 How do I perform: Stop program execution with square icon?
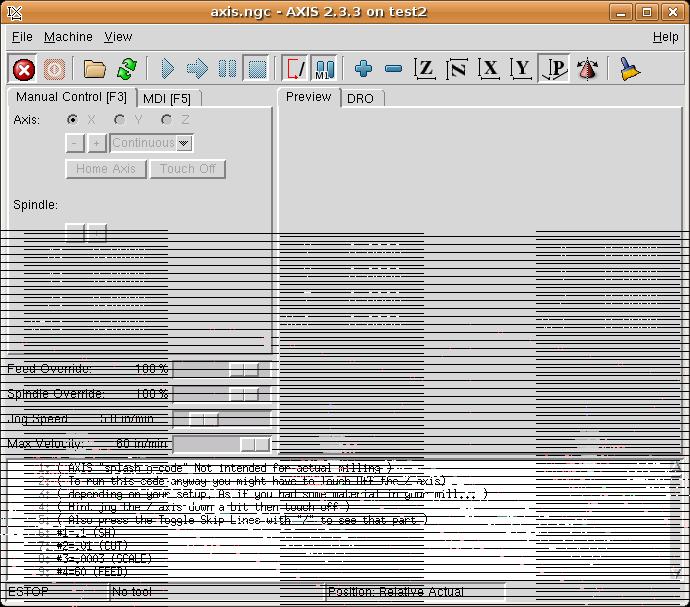coord(257,69)
